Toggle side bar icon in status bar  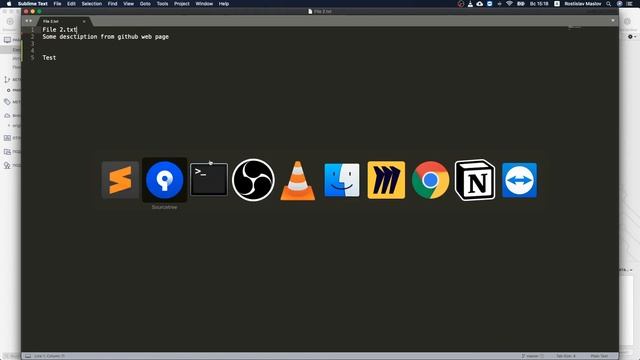28,356
